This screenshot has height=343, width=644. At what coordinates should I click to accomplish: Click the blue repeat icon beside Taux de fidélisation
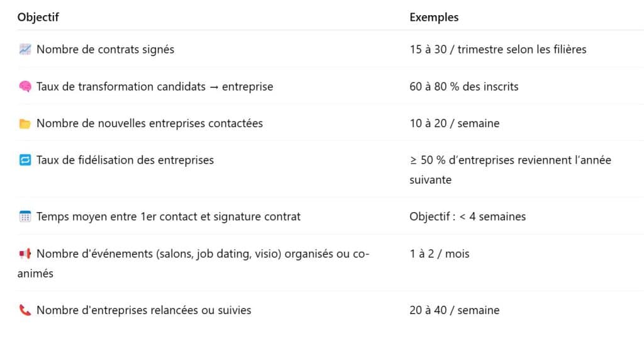pos(25,160)
